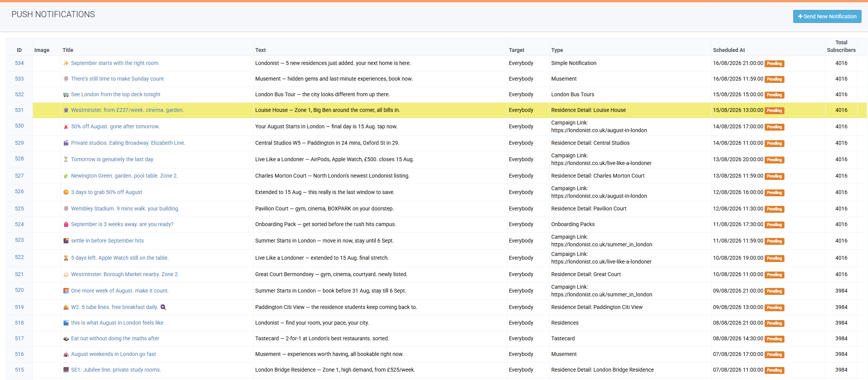Click the emoji before 'Wembley Stadium. 9 mins walk. your building.'
Image resolution: width=868 pixels, height=380 pixels.
(x=66, y=209)
